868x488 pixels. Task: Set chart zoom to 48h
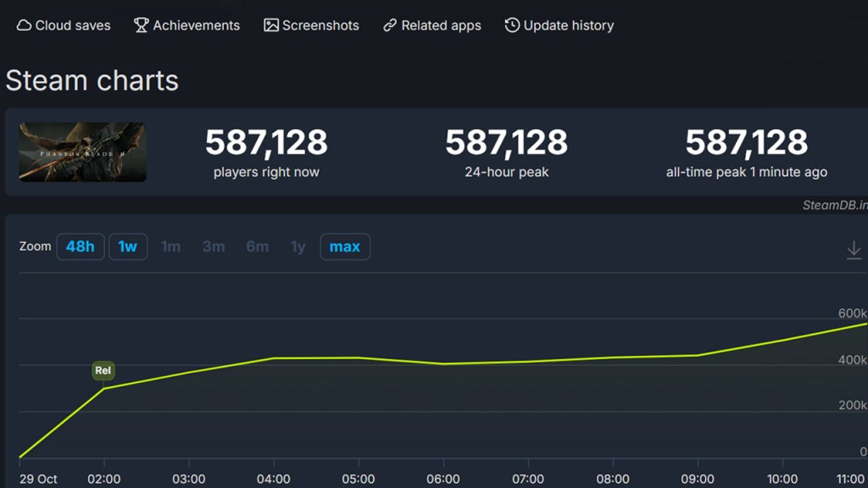81,247
